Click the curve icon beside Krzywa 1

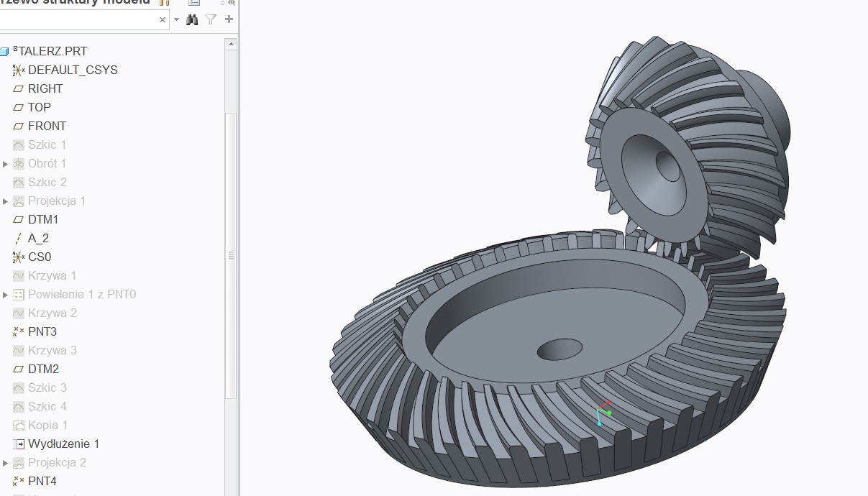[19, 276]
